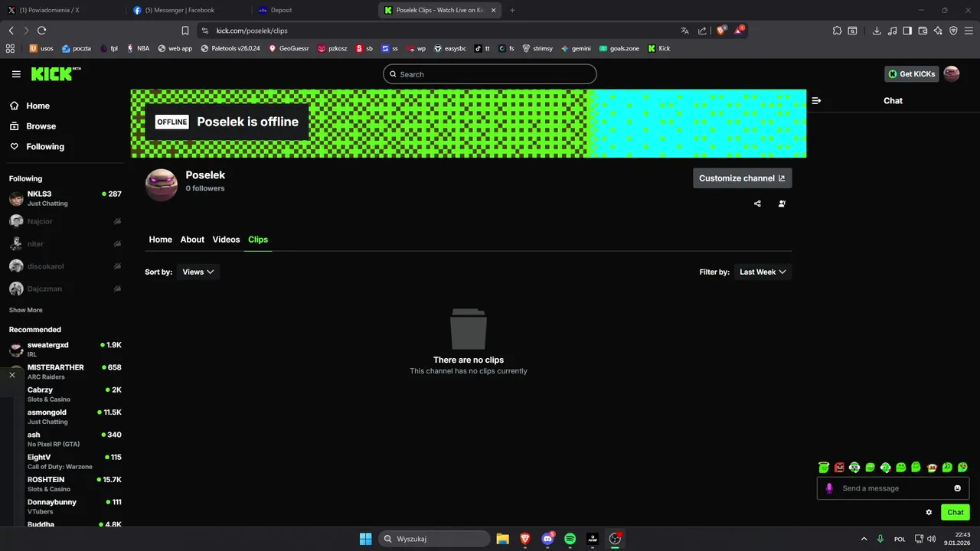Open the Filter by Last Week dropdown
The image size is (980, 551).
tap(763, 272)
